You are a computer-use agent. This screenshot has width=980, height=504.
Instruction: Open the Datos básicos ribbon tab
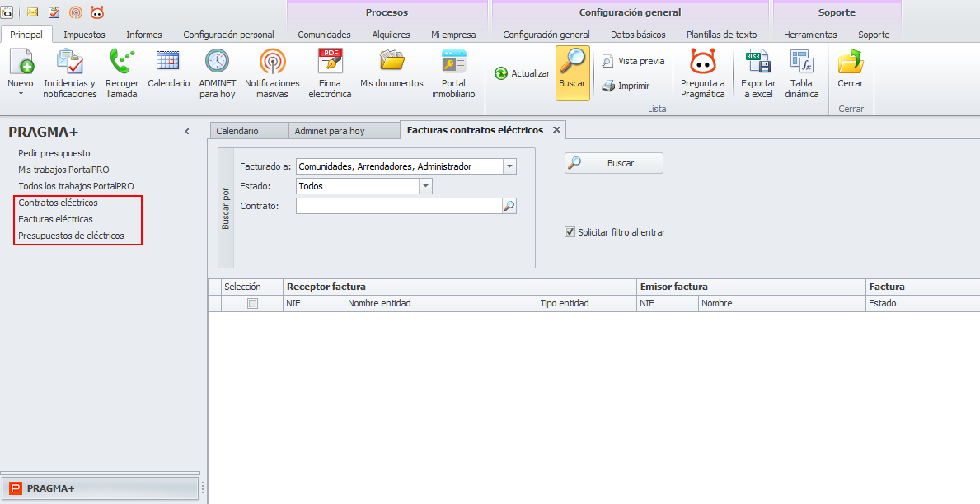click(x=638, y=35)
